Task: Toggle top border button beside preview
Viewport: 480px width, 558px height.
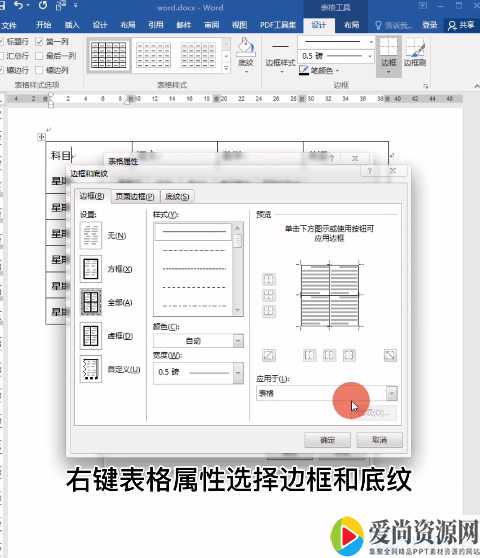Action: (x=269, y=279)
